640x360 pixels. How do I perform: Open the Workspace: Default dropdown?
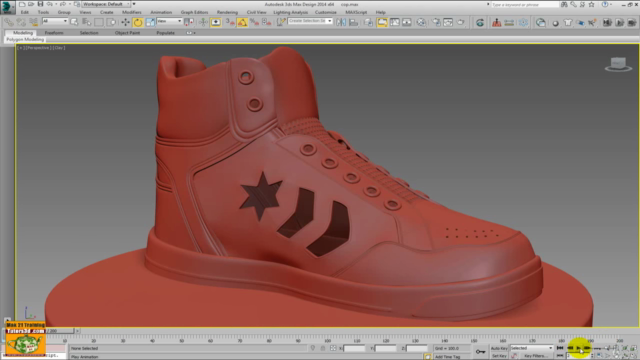[x=106, y=4]
